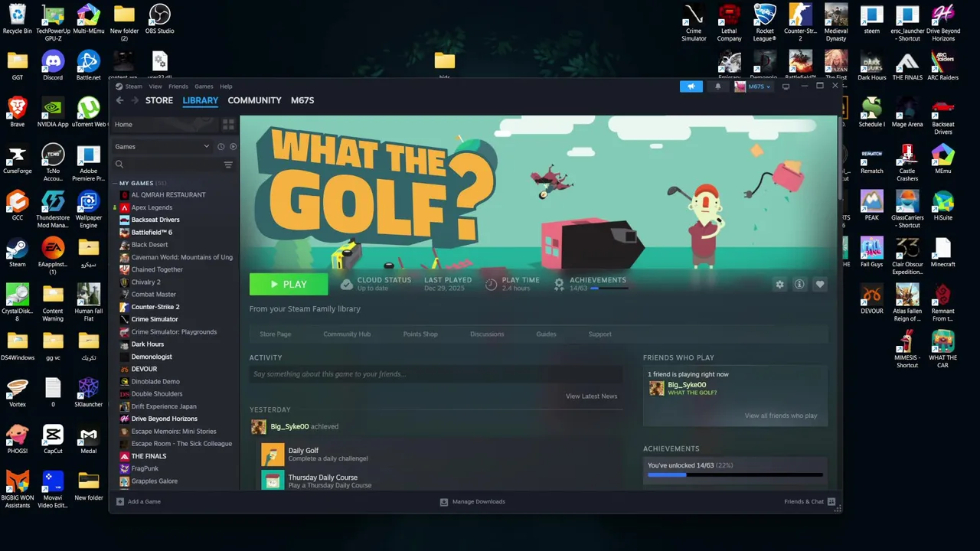980x551 pixels.
Task: Go forward with the Steam forward arrow
Action: 135,100
